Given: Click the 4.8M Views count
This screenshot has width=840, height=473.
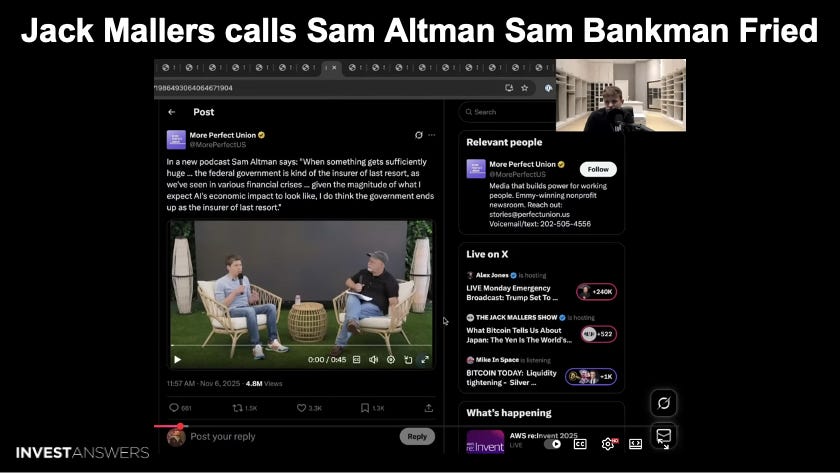Looking at the screenshot, I should [264, 384].
